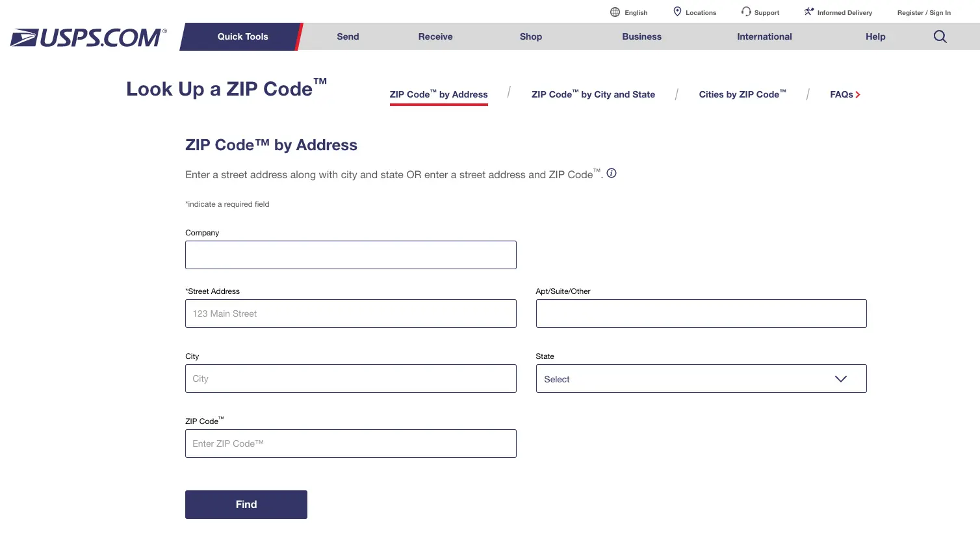This screenshot has width=980, height=556.
Task: Expand the State dropdown chevron
Action: pyautogui.click(x=840, y=378)
